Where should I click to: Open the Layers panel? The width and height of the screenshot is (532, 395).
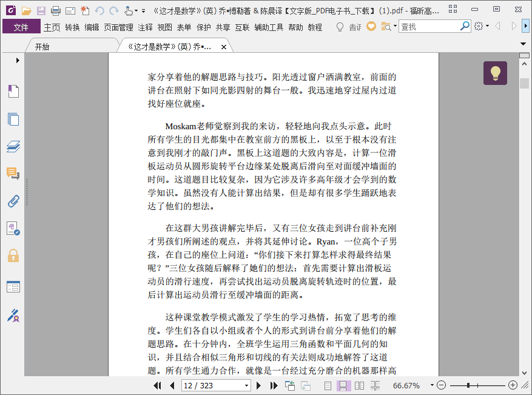coord(13,147)
